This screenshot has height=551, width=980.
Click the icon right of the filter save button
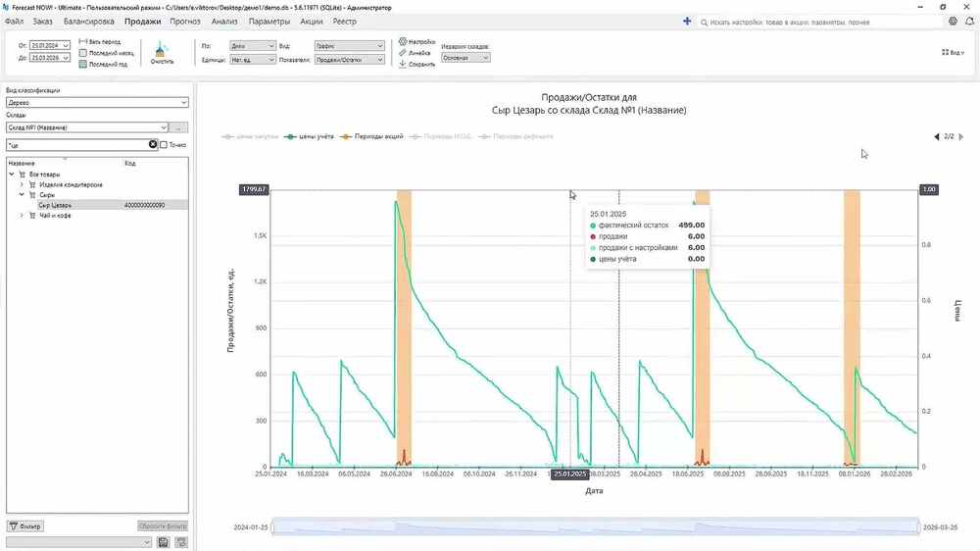181,541
